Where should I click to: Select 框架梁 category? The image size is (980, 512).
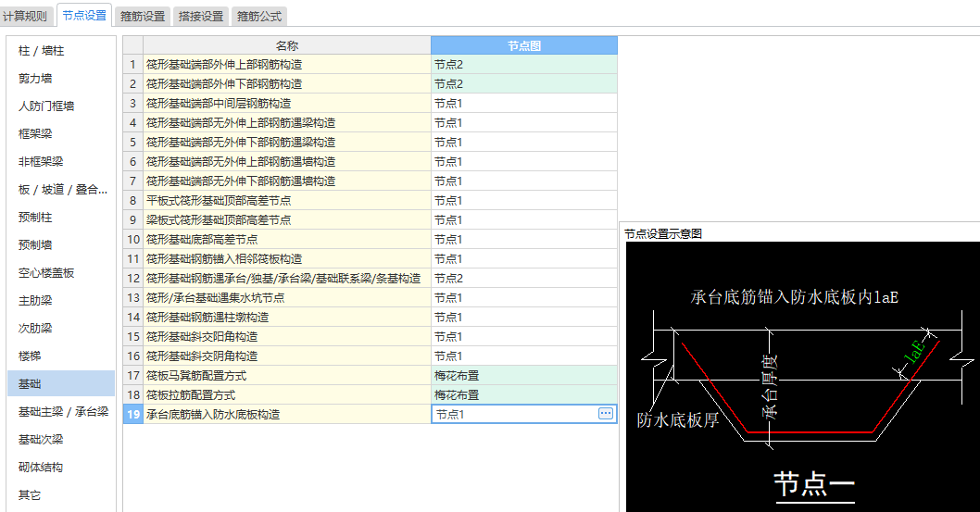(x=60, y=133)
